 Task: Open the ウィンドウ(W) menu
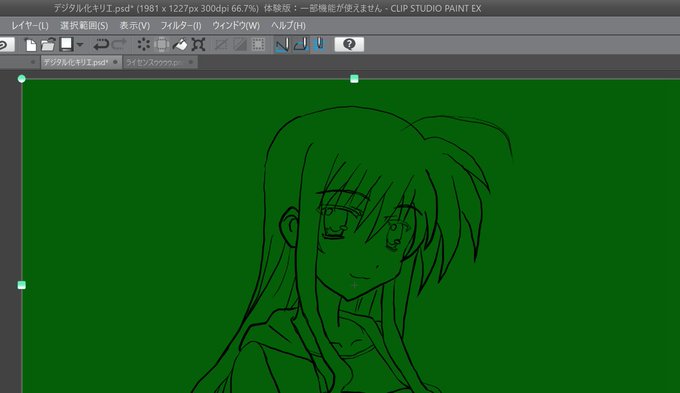[236, 26]
